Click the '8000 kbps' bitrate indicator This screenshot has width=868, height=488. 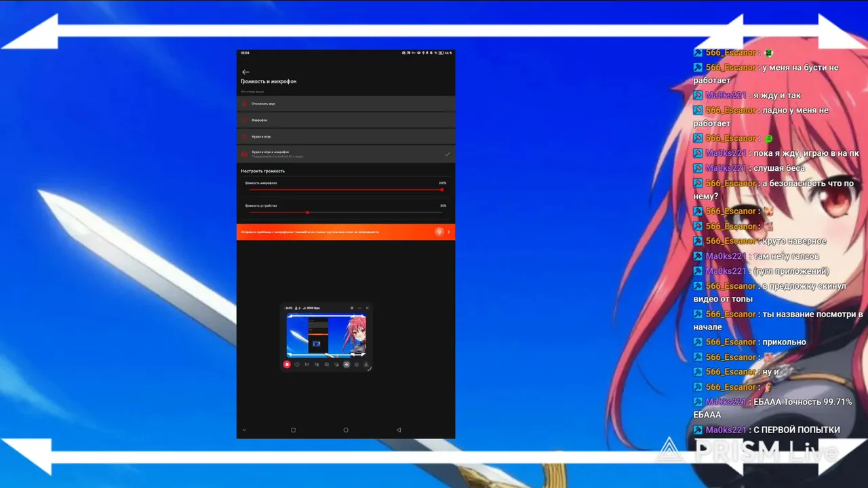coord(313,308)
